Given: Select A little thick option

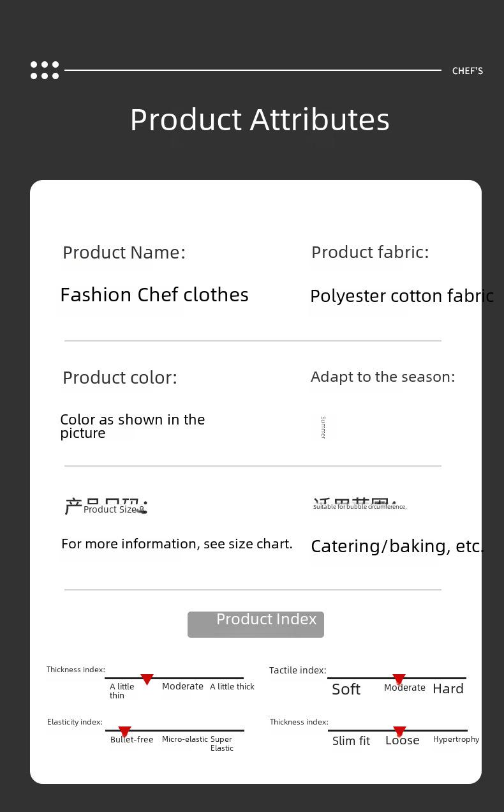Looking at the screenshot, I should click(232, 687).
